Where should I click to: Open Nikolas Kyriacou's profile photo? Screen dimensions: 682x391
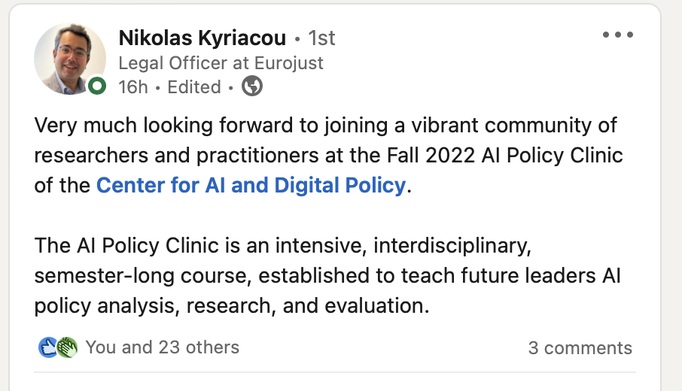coord(70,59)
